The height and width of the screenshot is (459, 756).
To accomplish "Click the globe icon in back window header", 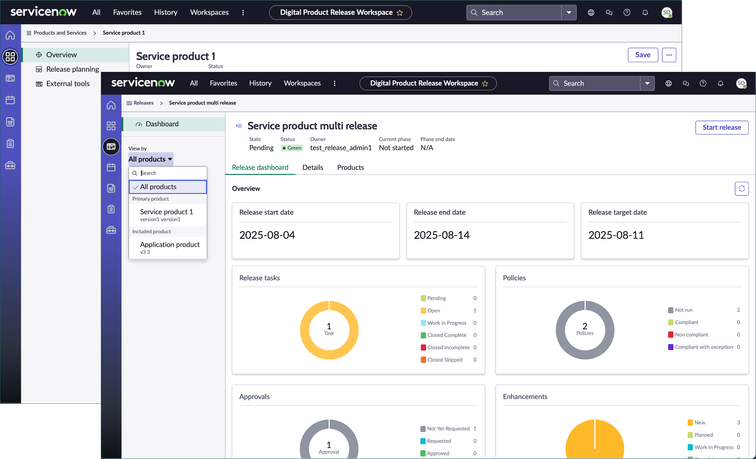I will (x=591, y=13).
